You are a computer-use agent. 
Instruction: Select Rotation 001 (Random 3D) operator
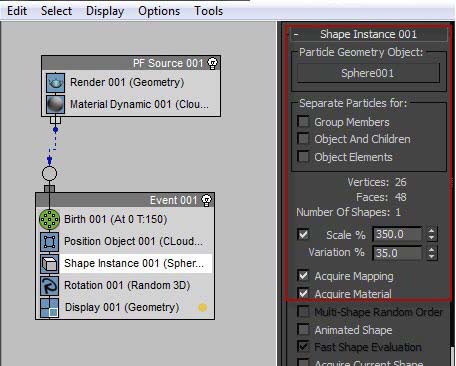[x=125, y=285]
